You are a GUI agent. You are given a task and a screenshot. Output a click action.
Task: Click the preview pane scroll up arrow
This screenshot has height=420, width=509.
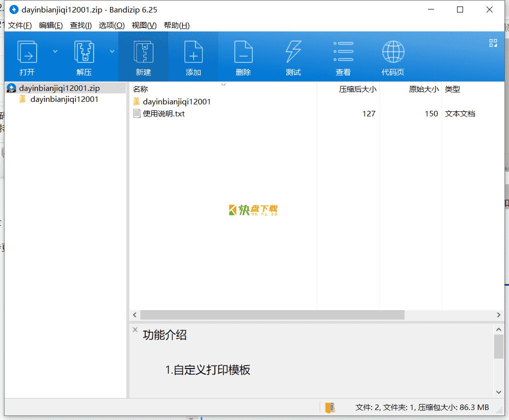499,330
